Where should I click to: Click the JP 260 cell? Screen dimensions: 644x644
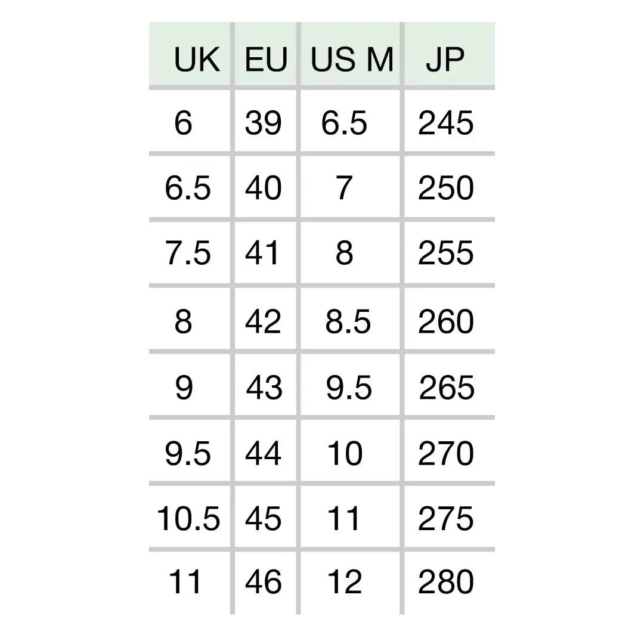445,322
